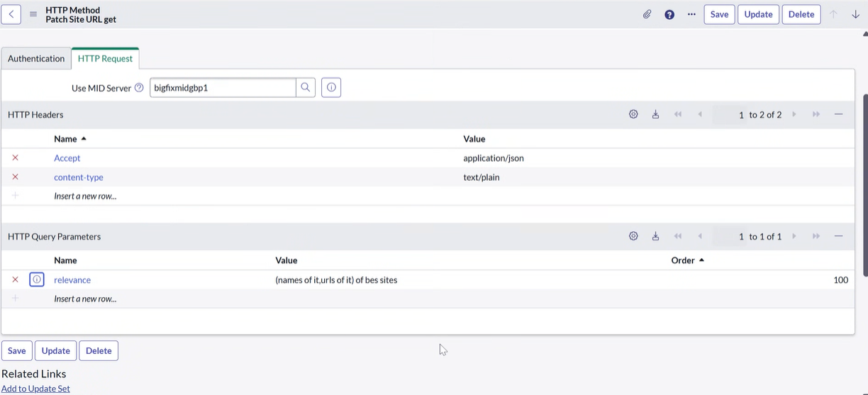Export the HTTP Query Parameters list
This screenshot has width=868, height=395.
pyautogui.click(x=655, y=237)
